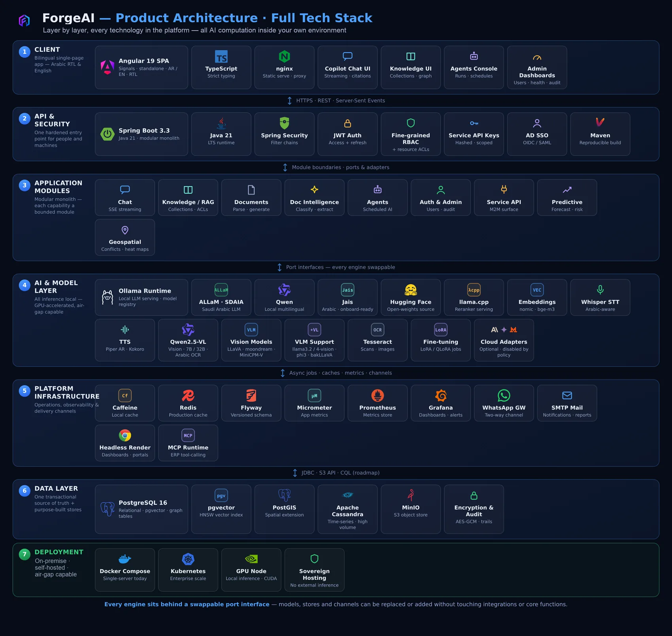Click the WhatsApp GW phone icon
Screen dimensions: 672x636
point(504,396)
